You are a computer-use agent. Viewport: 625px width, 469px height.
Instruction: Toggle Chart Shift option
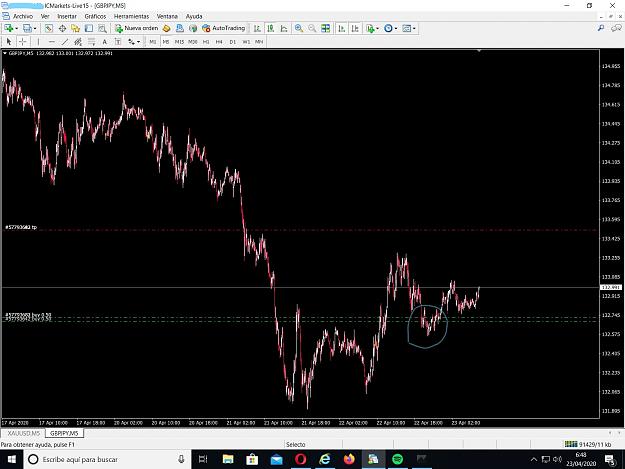355,28
